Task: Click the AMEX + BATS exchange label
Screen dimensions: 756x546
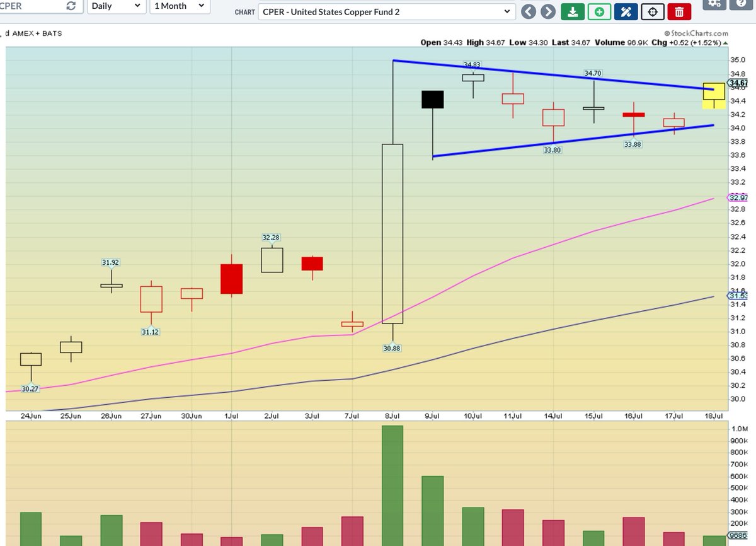Action: pos(37,33)
